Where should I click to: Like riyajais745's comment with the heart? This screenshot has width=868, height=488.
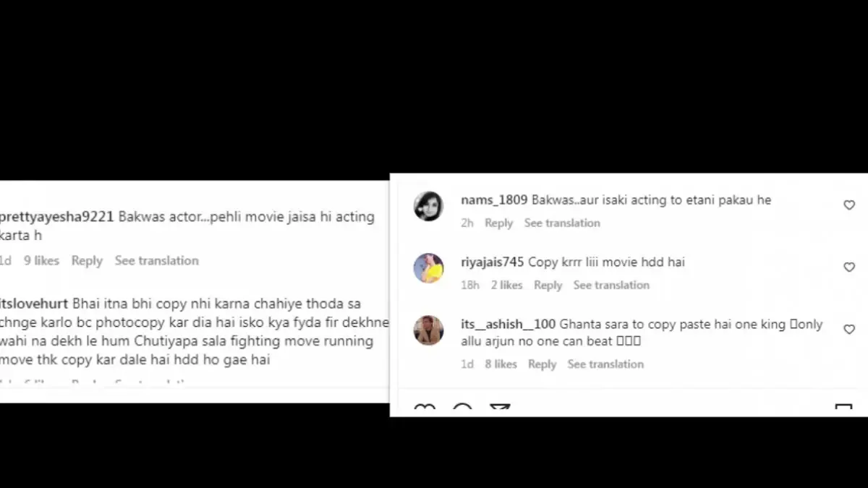[x=849, y=267]
